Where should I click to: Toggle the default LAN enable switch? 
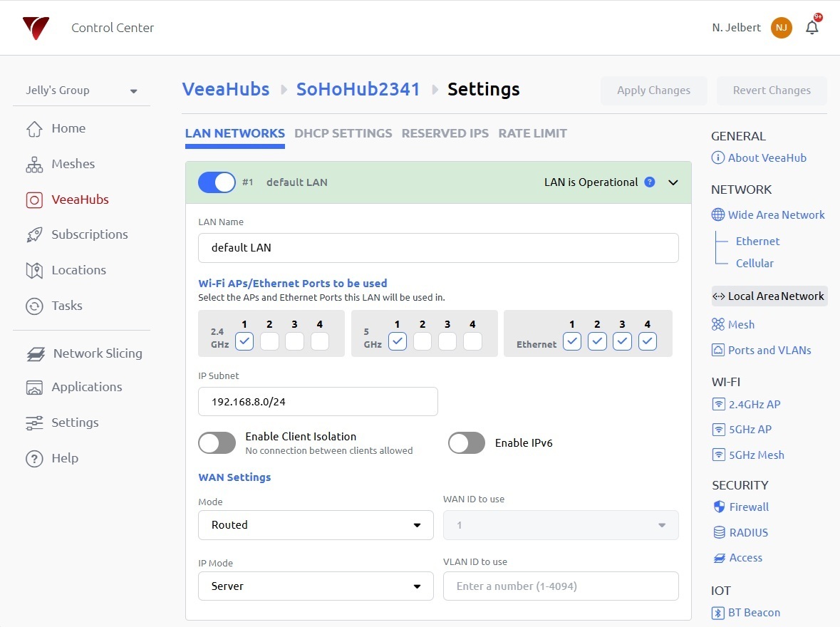(x=217, y=182)
